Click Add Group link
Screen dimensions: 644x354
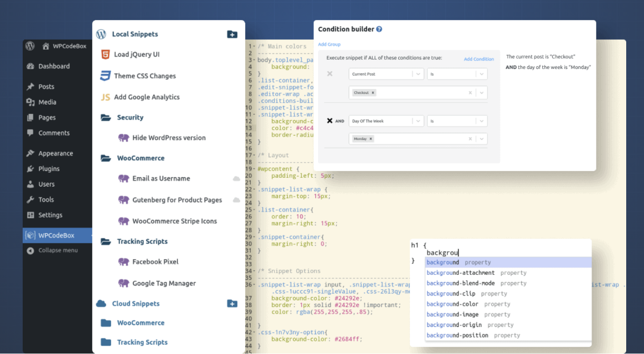coord(329,44)
